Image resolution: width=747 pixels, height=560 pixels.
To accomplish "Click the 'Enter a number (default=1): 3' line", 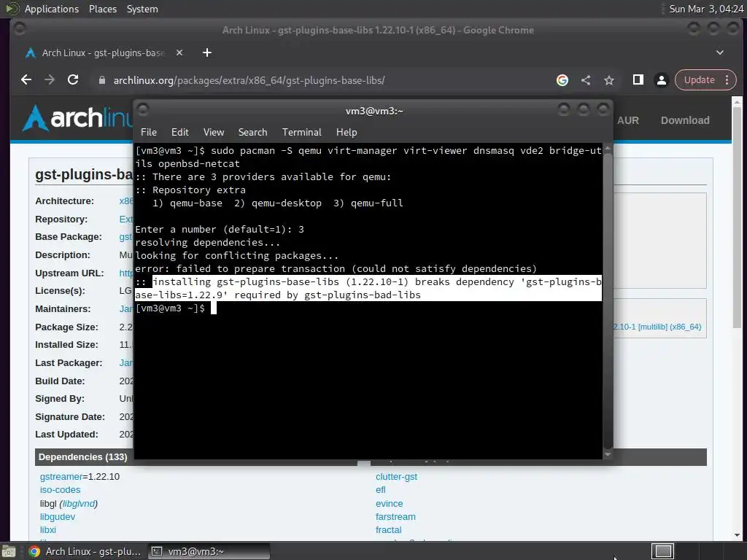I will click(219, 230).
